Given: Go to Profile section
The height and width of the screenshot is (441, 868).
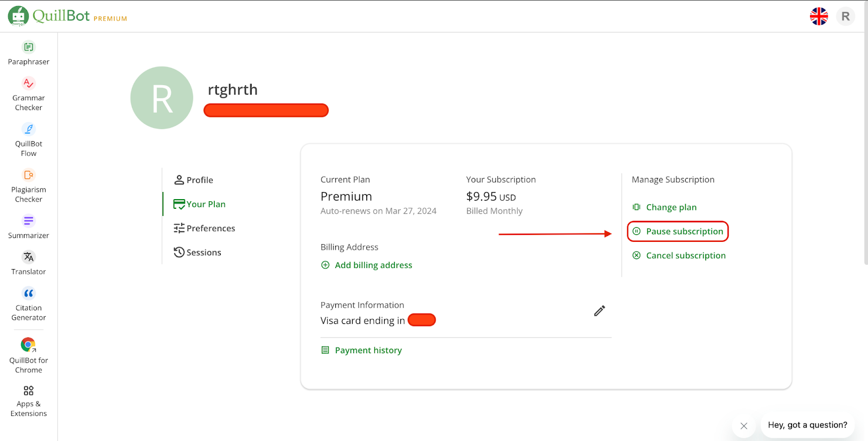Looking at the screenshot, I should pos(194,180).
